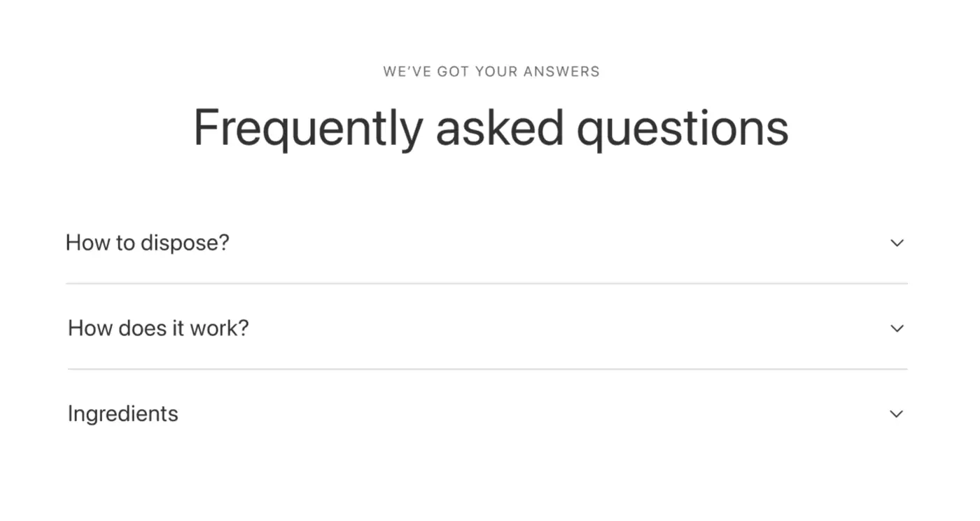Click the downward arrow beside 'How to dispose?'
The height and width of the screenshot is (521, 980).
[897, 243]
